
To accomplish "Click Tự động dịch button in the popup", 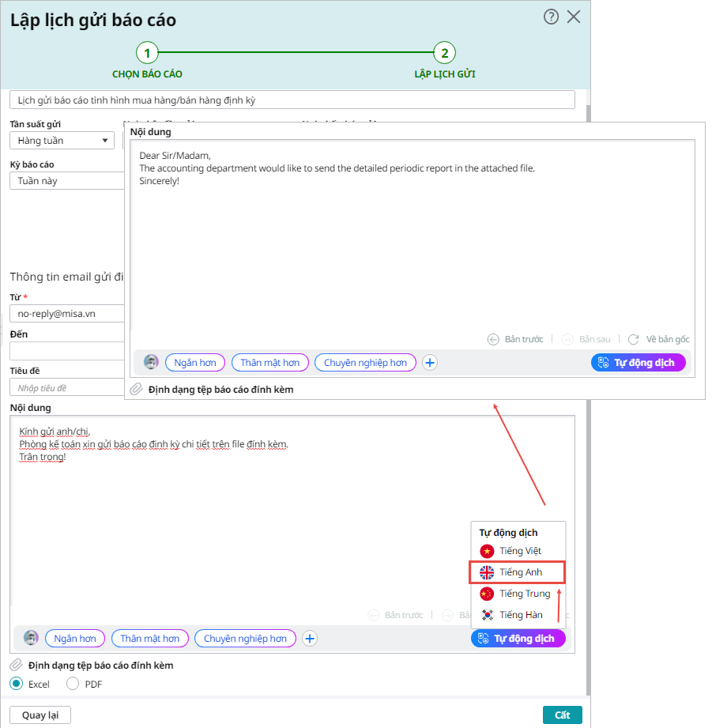I will click(639, 363).
